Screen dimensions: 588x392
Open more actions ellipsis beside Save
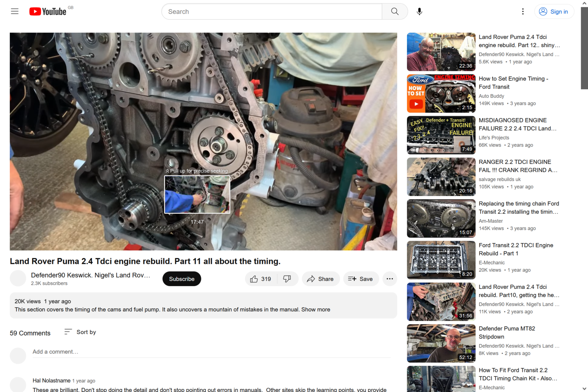point(390,279)
